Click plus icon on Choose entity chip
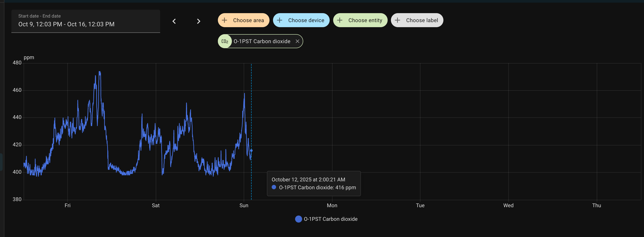Image resolution: width=644 pixels, height=237 pixels. click(340, 20)
